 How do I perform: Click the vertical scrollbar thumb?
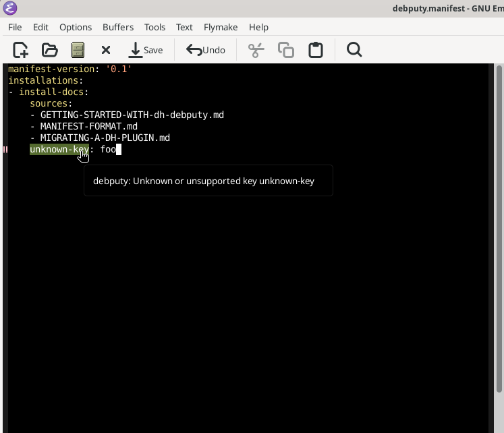(x=499, y=229)
